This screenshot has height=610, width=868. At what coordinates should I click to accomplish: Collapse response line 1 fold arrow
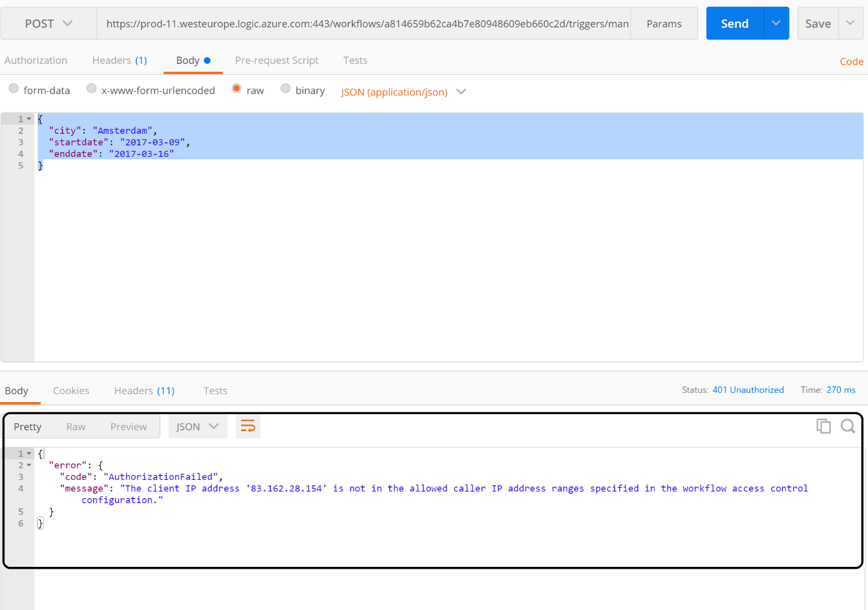[29, 454]
